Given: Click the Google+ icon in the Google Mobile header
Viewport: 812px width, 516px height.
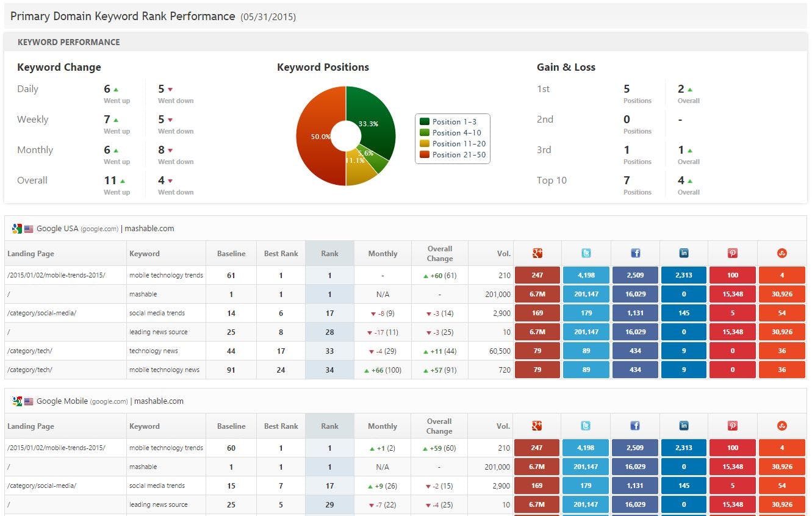Looking at the screenshot, I should pos(537,425).
